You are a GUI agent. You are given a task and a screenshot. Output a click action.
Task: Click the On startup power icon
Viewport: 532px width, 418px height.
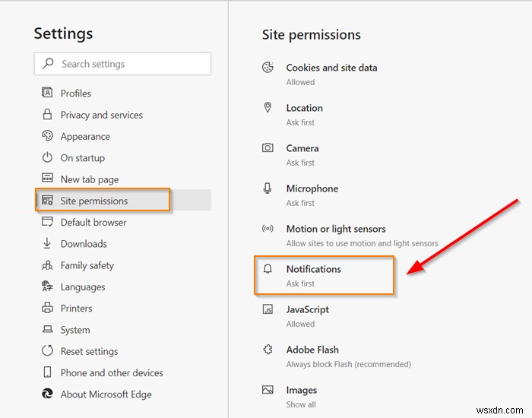tap(47, 157)
